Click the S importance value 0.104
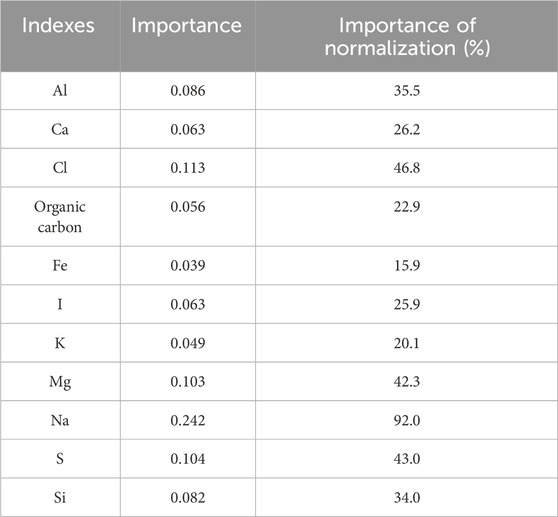558x517 pixels. tap(188, 459)
